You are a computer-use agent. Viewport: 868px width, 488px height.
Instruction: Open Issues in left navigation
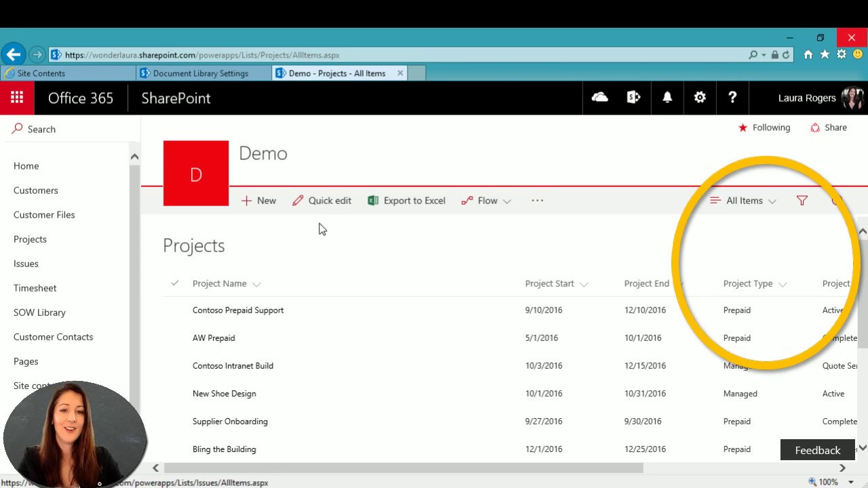click(26, 264)
